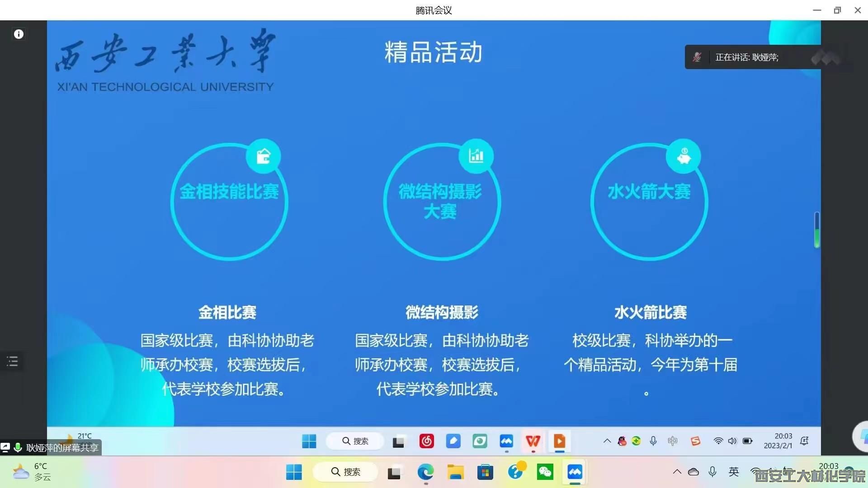The height and width of the screenshot is (488, 868).
Task: Open Task View on the bottom taskbar
Action: coord(394,472)
